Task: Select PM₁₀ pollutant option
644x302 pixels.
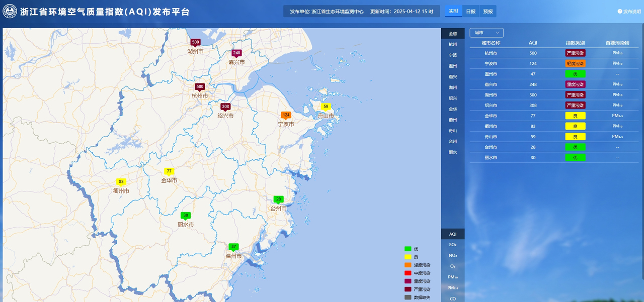Action: (453, 277)
